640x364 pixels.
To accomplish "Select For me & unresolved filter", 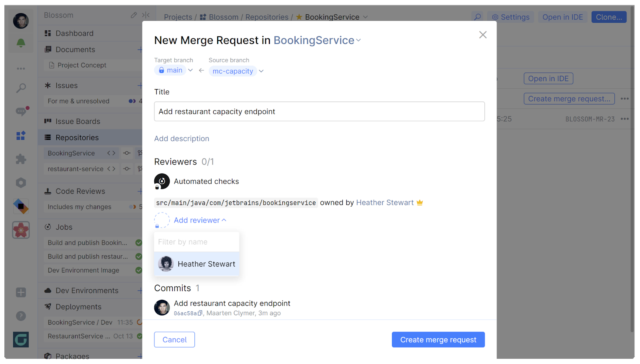I will (x=78, y=101).
